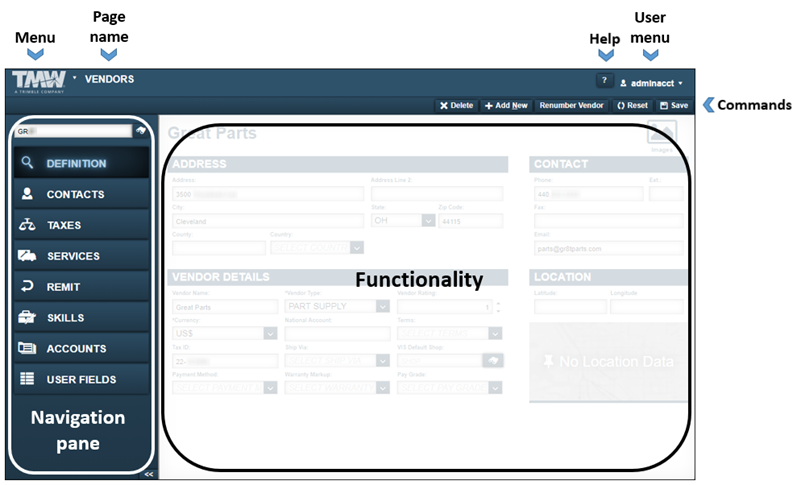Click the truck icon next to Services
This screenshot has width=801, height=485.
click(27, 256)
